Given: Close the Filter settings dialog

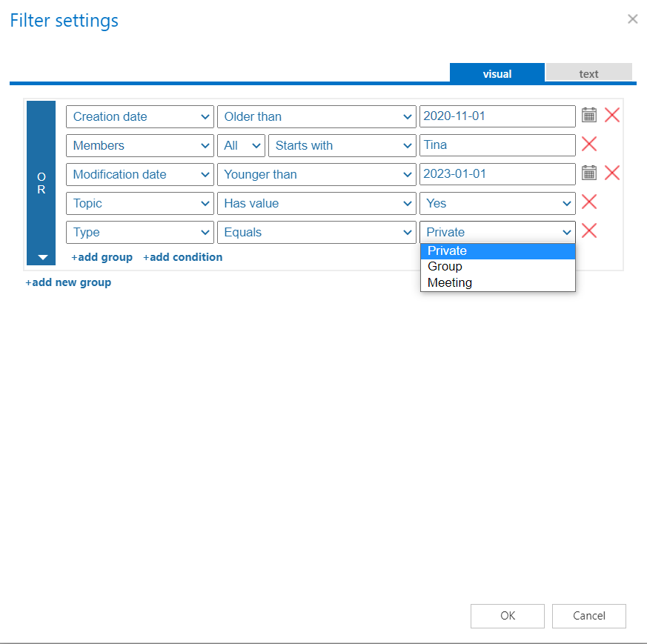Looking at the screenshot, I should pos(632,19).
